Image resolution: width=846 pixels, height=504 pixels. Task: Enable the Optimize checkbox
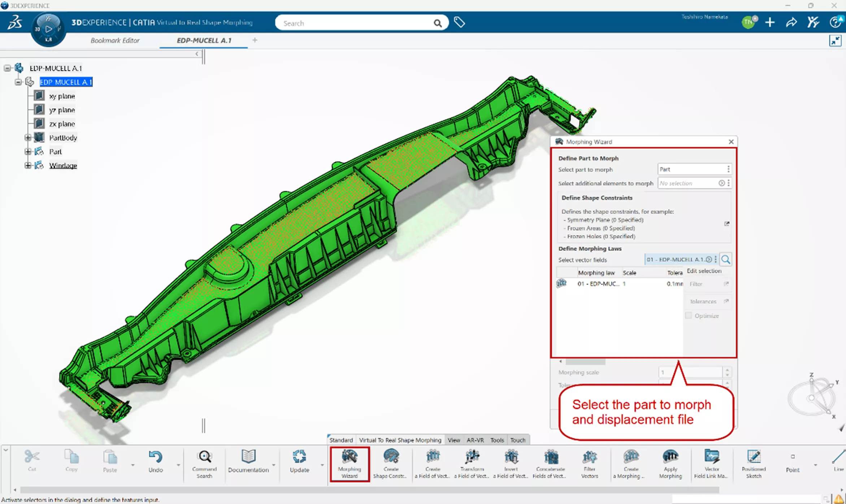689,316
